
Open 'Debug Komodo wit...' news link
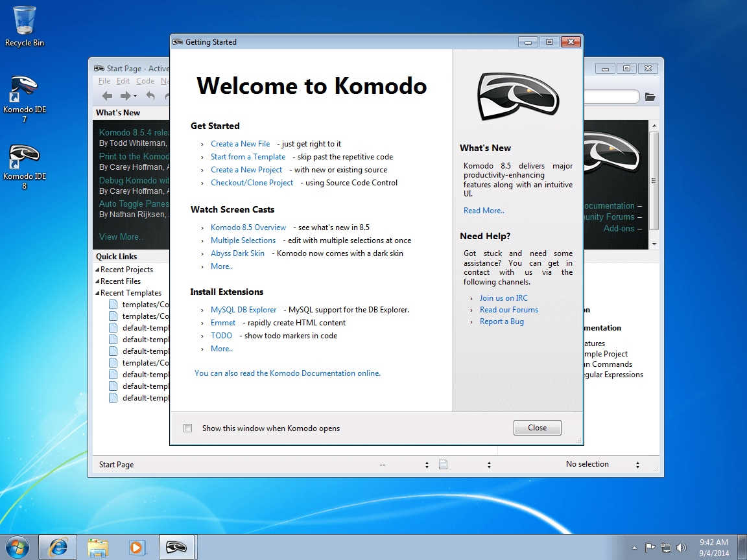click(x=134, y=180)
